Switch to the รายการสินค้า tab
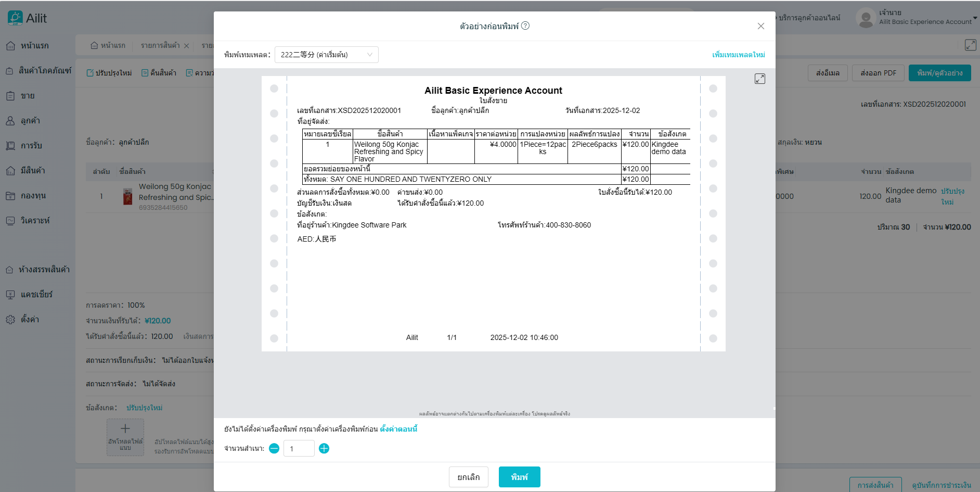The width and height of the screenshot is (980, 492). (160, 45)
